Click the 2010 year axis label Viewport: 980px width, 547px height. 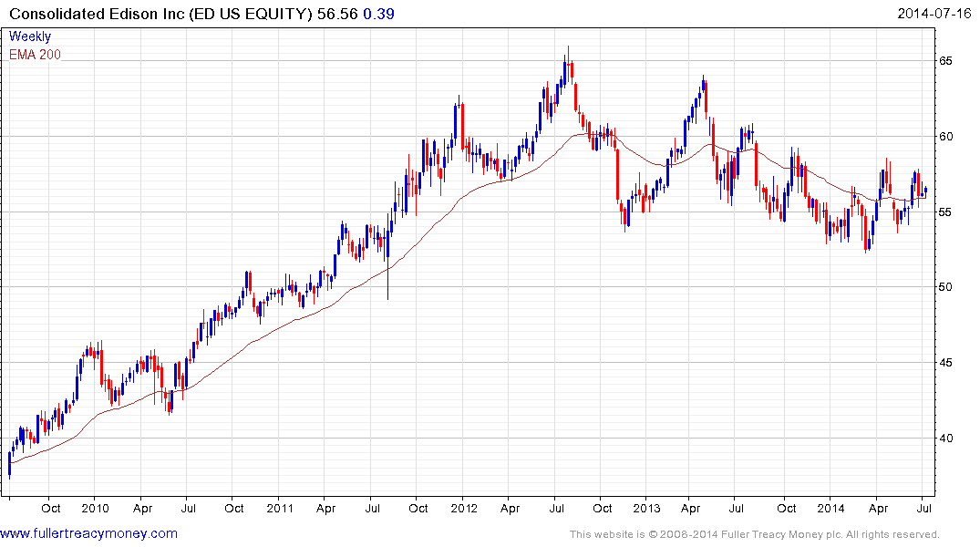pos(95,508)
